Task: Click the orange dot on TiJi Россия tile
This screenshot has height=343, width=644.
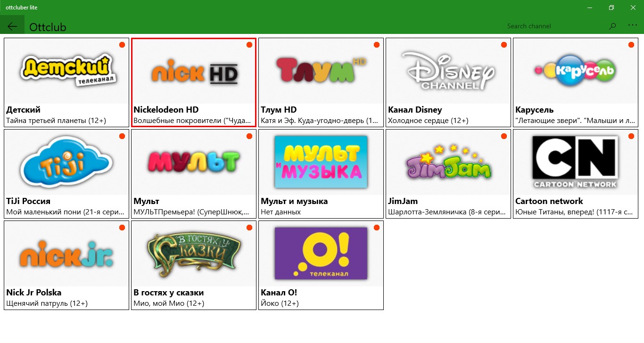Action: [122, 136]
